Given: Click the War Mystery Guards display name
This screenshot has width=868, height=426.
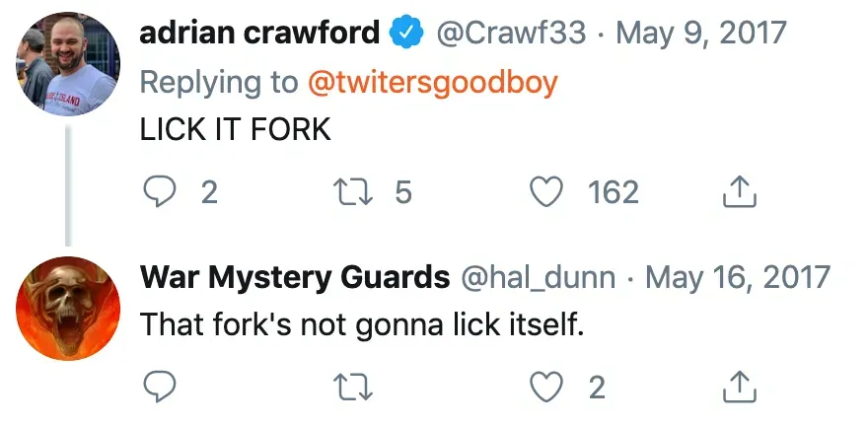Looking at the screenshot, I should pos(295,277).
